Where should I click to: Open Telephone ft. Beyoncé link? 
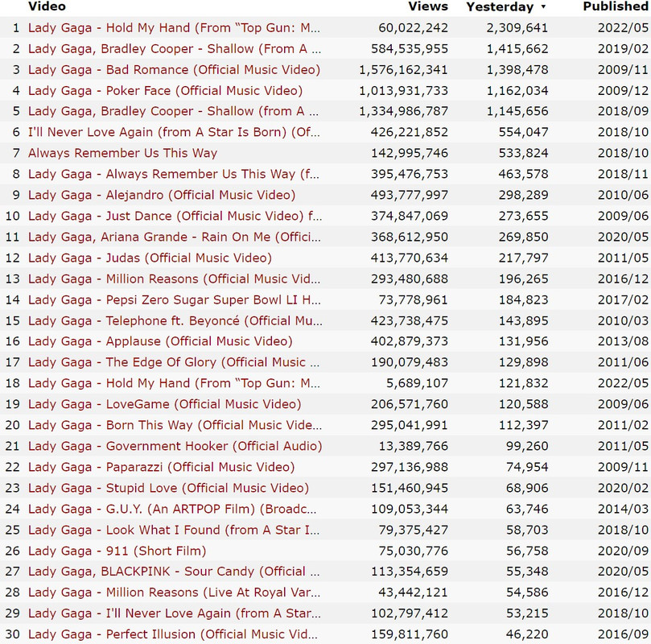[175, 320]
